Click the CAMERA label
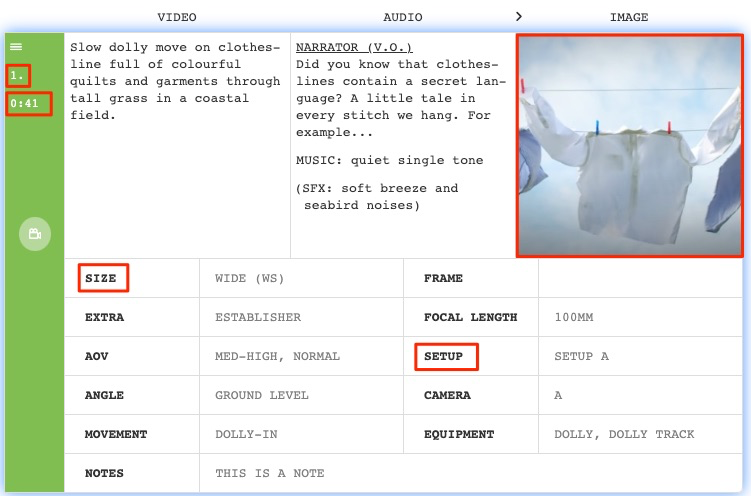Screen dimensions: 751x496 447,395
